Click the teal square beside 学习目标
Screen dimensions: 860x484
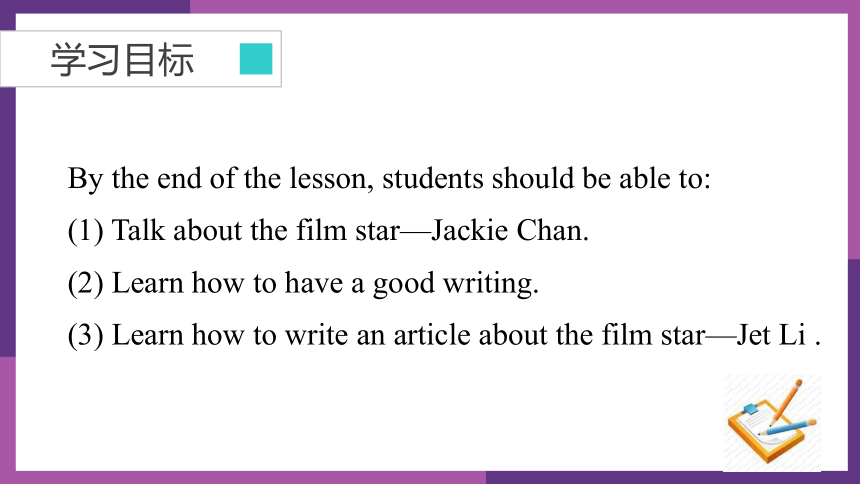[x=256, y=59]
